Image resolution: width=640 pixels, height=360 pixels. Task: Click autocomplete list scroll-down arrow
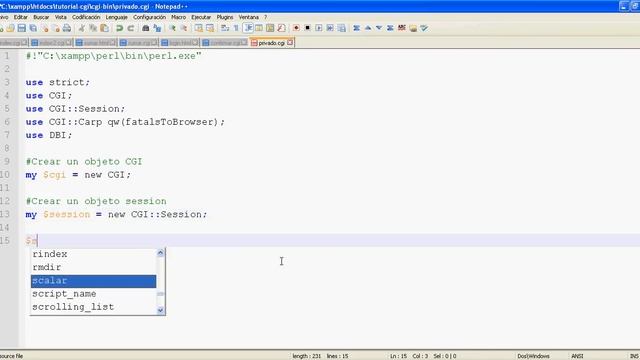160,310
